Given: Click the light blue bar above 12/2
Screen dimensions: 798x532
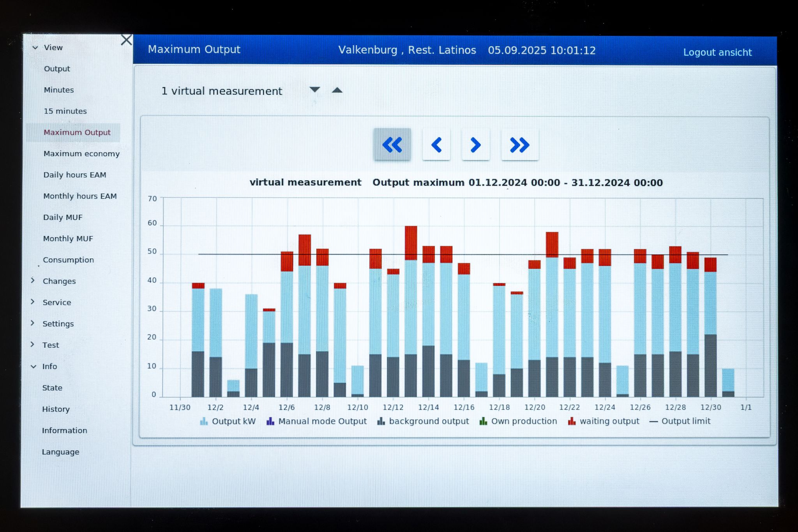Looking at the screenshot, I should pyautogui.click(x=216, y=322).
